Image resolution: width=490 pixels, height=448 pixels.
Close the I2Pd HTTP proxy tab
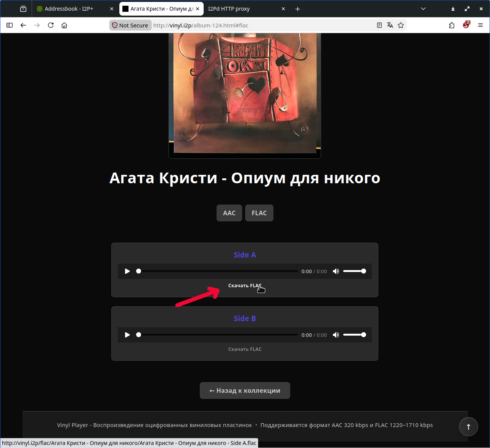[283, 9]
